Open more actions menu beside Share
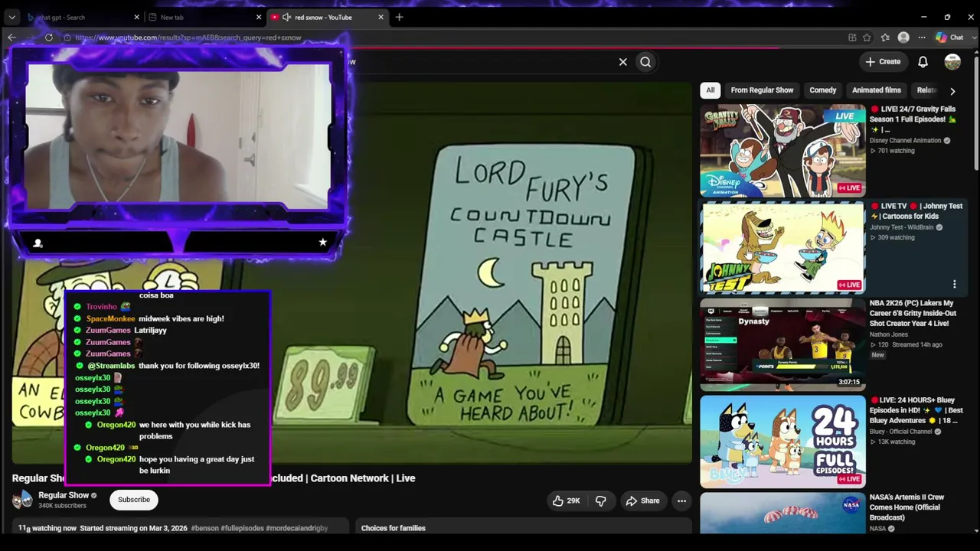This screenshot has height=551, width=980. [681, 501]
